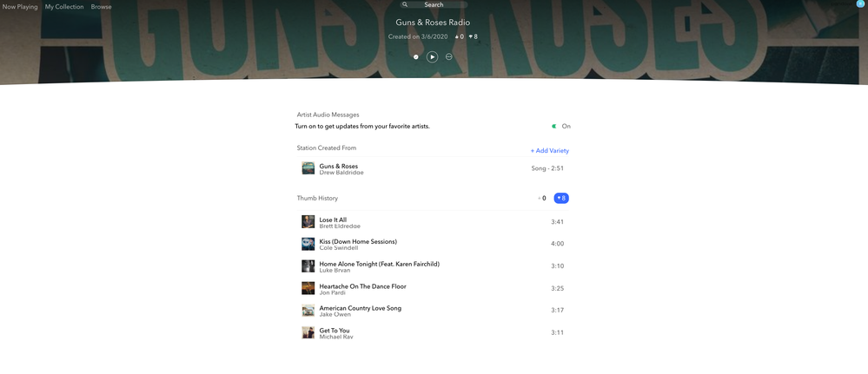Select the thumbs-down filter showing 8
This screenshot has width=868, height=374.
click(561, 199)
